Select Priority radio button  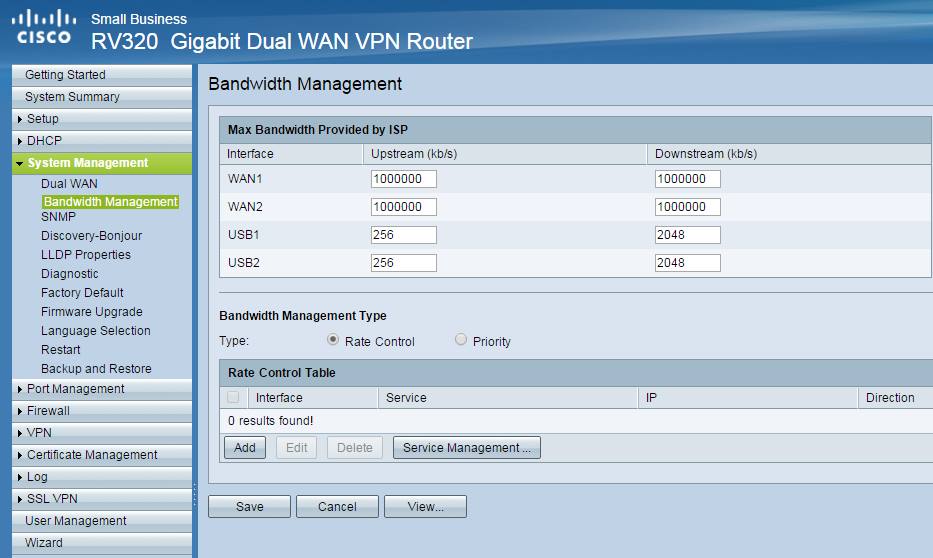461,340
